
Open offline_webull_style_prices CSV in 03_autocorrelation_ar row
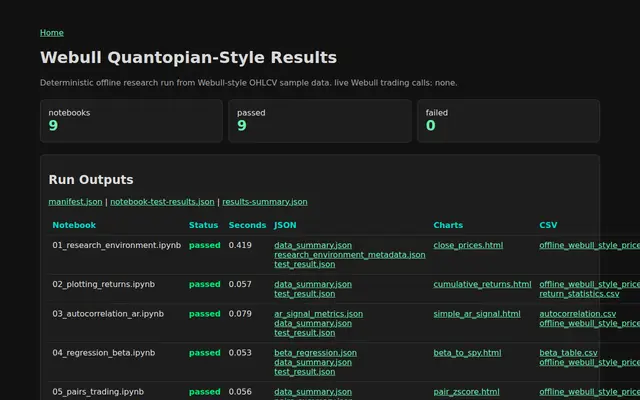[589, 323]
